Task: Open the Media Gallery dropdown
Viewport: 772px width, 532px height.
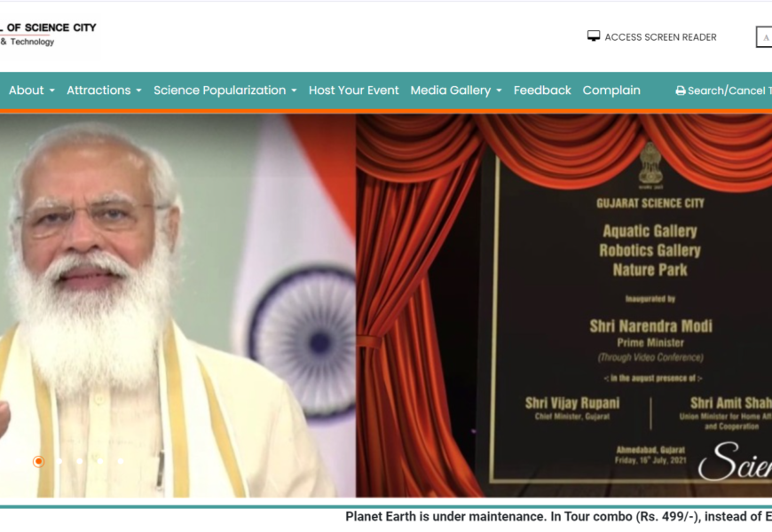Action: 456,90
